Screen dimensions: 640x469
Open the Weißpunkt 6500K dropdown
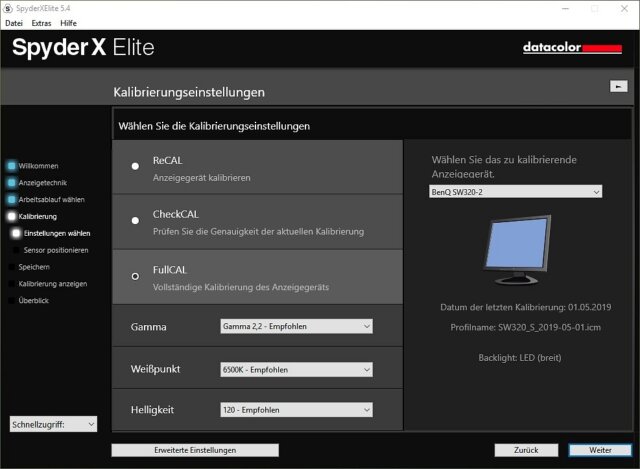(x=296, y=369)
